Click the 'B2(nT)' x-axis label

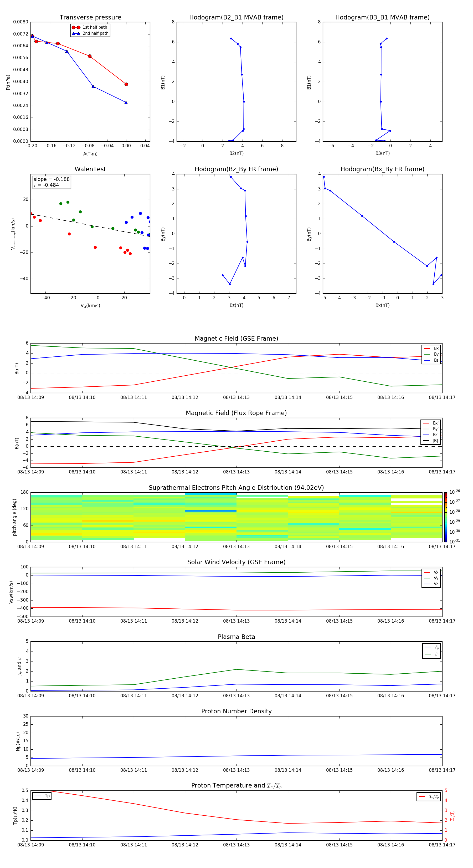coord(236,154)
